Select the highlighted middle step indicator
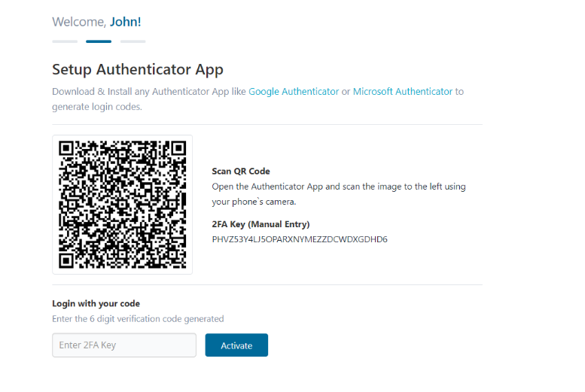Screen dimensions: 585x392 [99, 41]
